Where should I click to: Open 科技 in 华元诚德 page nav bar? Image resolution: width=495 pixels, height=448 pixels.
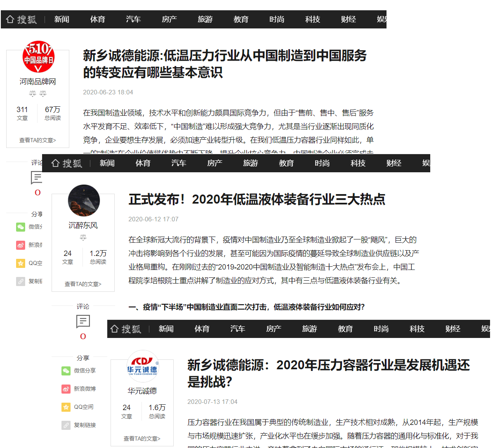click(x=417, y=329)
